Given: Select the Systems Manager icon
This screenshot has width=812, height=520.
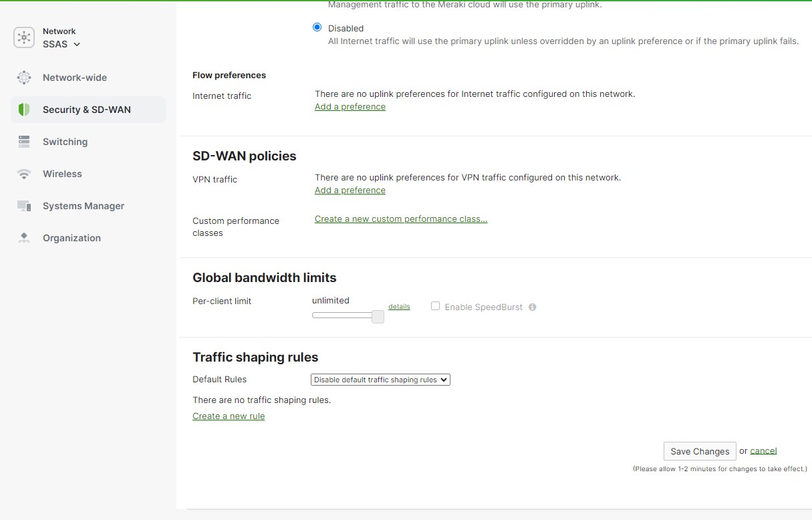Looking at the screenshot, I should 24,205.
